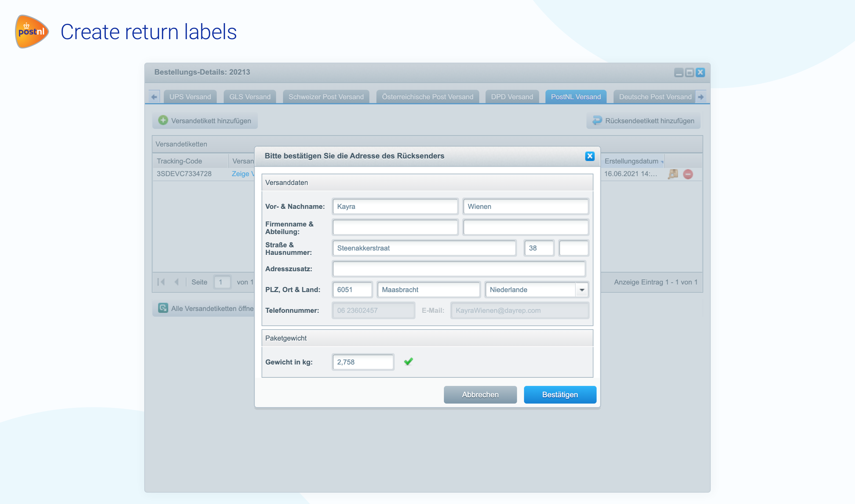Screen dimensions: 855x504
Task: Click first name field Kayra
Action: (x=395, y=206)
